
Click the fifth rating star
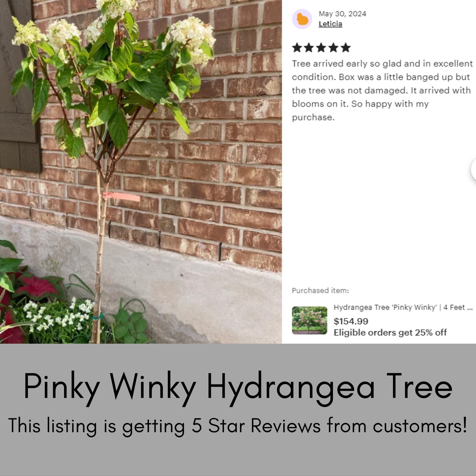[346, 47]
